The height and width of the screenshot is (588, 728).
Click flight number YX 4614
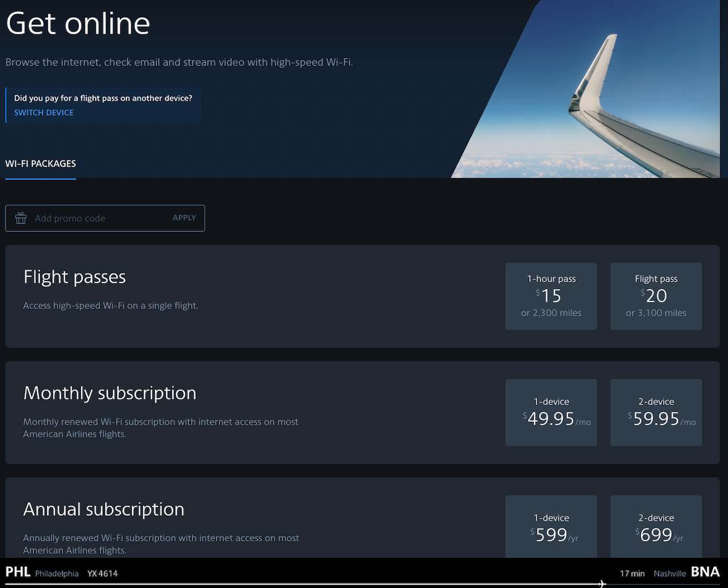[103, 573]
